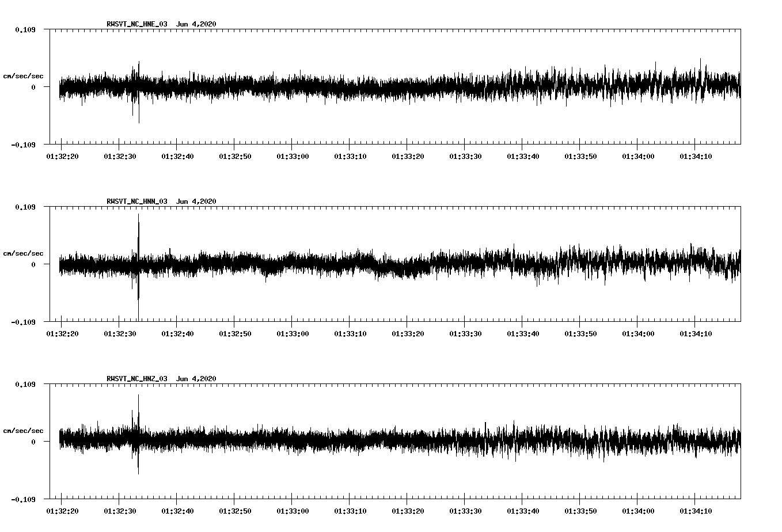Click the spike near 01:32:33 in HNE waveform

[x=138, y=92]
